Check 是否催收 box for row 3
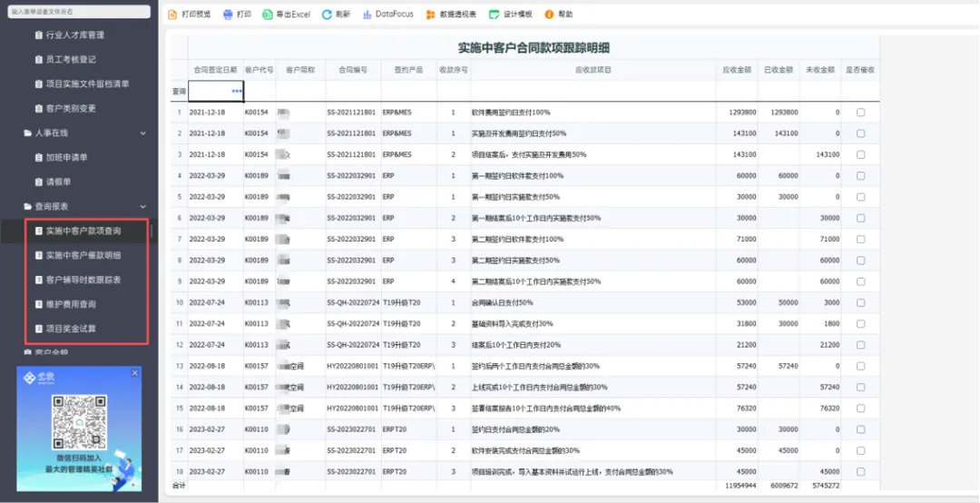The height and width of the screenshot is (503, 980). pyautogui.click(x=860, y=154)
